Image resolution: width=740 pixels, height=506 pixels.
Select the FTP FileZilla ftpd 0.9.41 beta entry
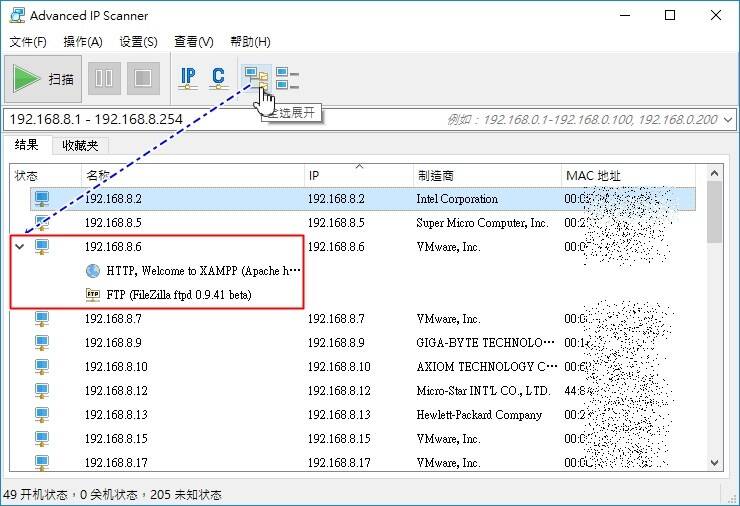click(179, 295)
